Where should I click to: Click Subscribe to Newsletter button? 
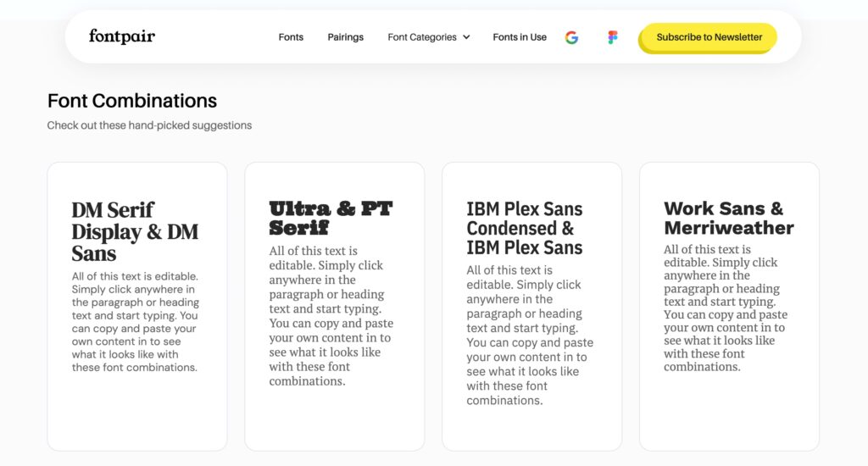709,37
